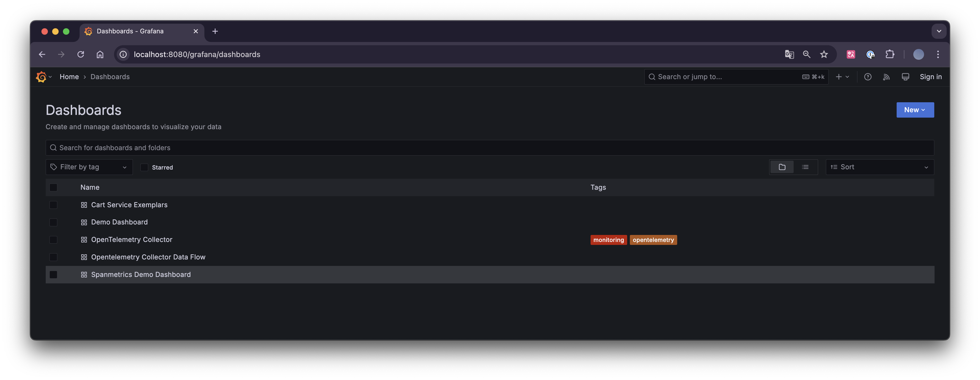This screenshot has width=980, height=380.
Task: Toggle the select-all checkbox in header
Action: [53, 187]
